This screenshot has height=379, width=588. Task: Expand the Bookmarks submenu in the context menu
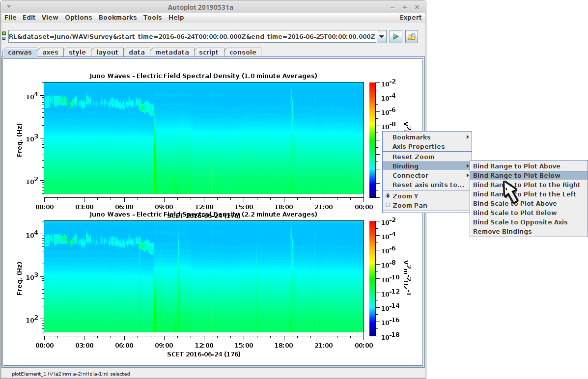coord(427,137)
